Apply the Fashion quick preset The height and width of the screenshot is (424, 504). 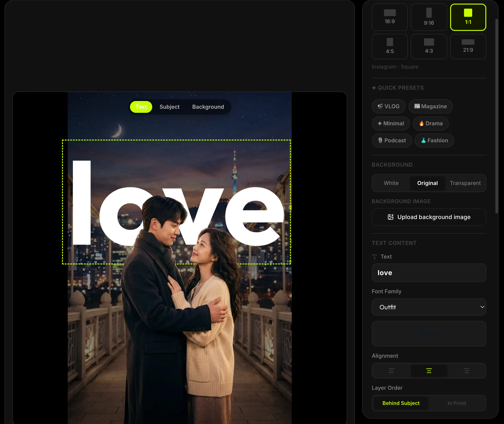pyautogui.click(x=434, y=140)
